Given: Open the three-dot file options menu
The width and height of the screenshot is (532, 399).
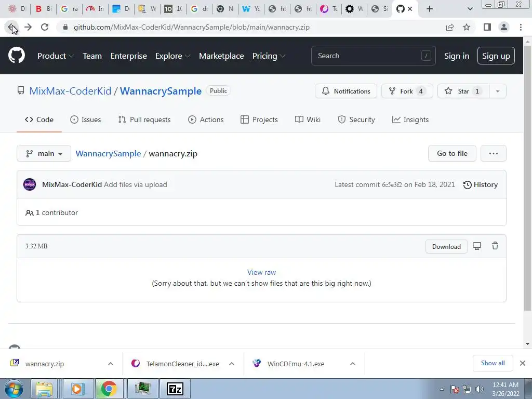Looking at the screenshot, I should pyautogui.click(x=494, y=153).
